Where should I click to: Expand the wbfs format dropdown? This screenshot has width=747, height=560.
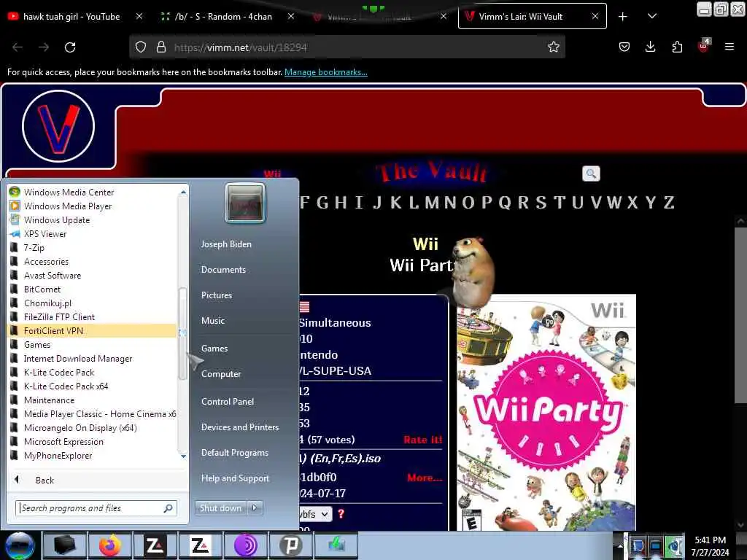[x=315, y=514]
